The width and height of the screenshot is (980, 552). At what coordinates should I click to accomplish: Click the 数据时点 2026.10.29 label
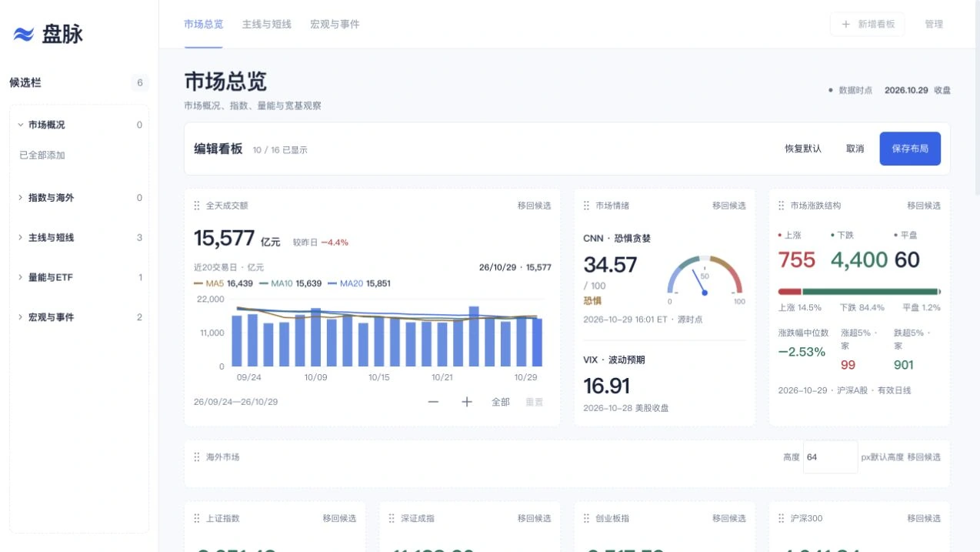click(x=889, y=90)
